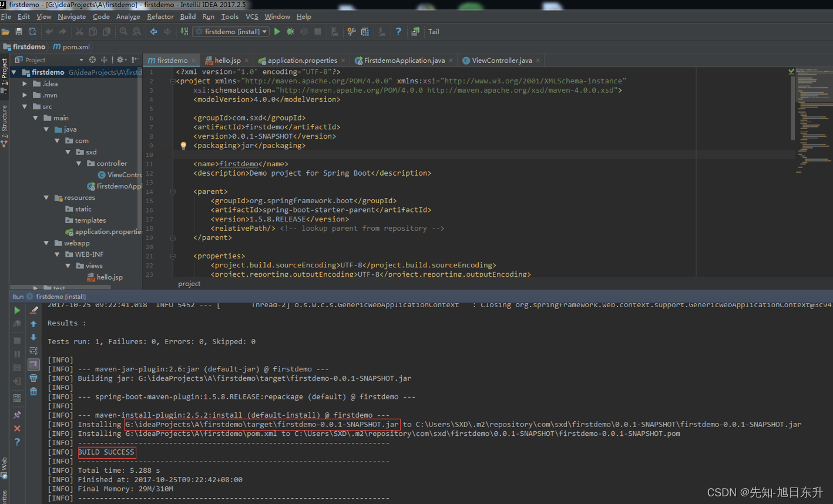The width and height of the screenshot is (833, 504).
Task: Switch to the ViewController.java tab
Action: [x=502, y=61]
